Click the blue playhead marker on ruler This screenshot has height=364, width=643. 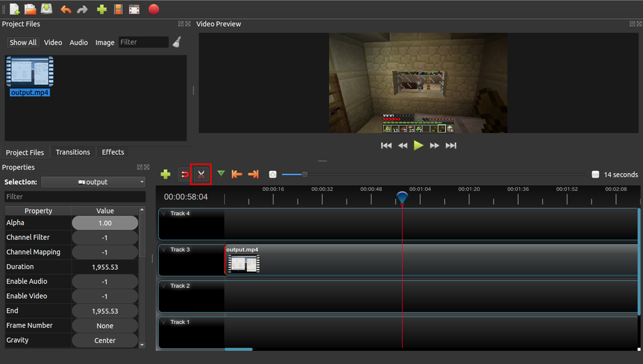coord(403,197)
